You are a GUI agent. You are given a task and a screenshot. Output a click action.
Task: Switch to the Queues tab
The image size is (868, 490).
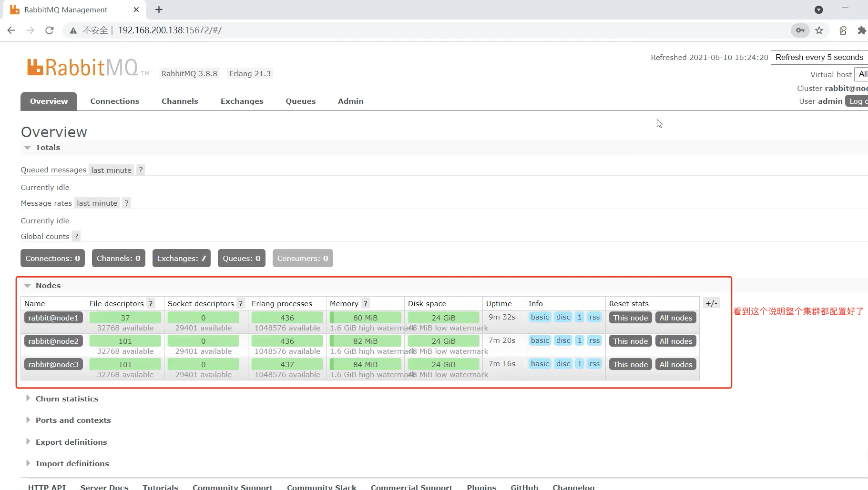[301, 101]
